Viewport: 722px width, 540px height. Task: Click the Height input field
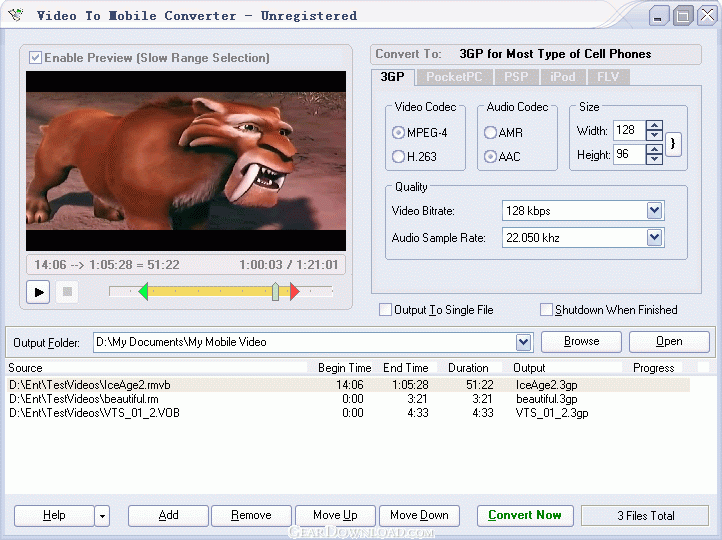pyautogui.click(x=629, y=154)
